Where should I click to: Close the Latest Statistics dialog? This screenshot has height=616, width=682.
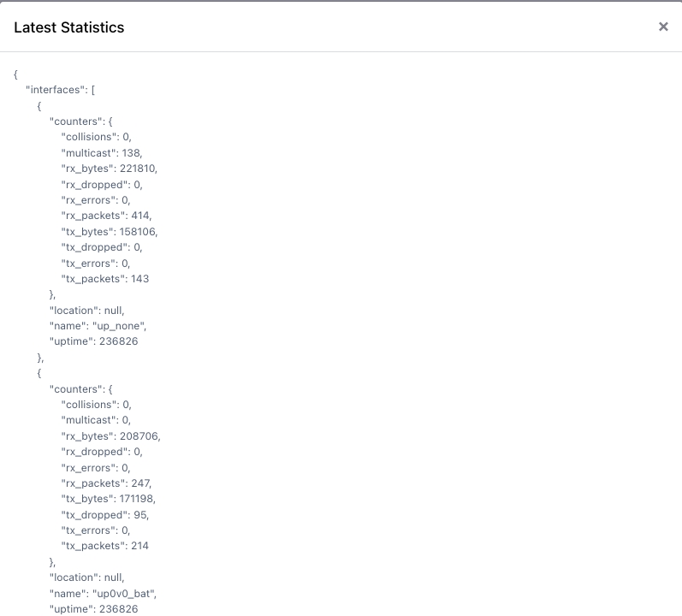(x=663, y=27)
